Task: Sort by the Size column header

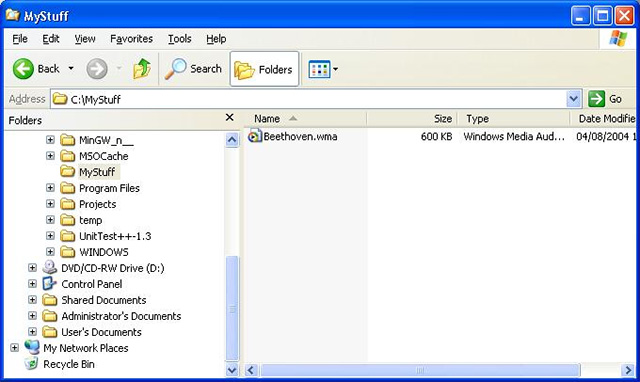Action: point(411,119)
